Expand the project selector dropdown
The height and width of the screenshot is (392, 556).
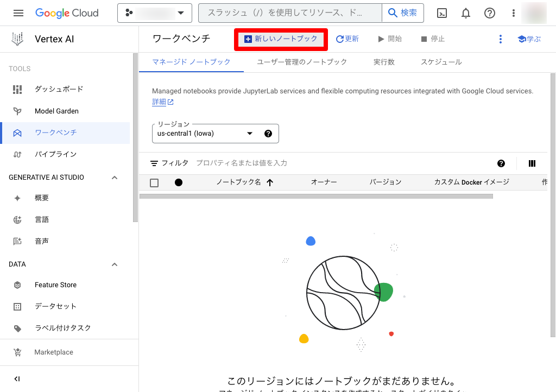click(x=155, y=13)
